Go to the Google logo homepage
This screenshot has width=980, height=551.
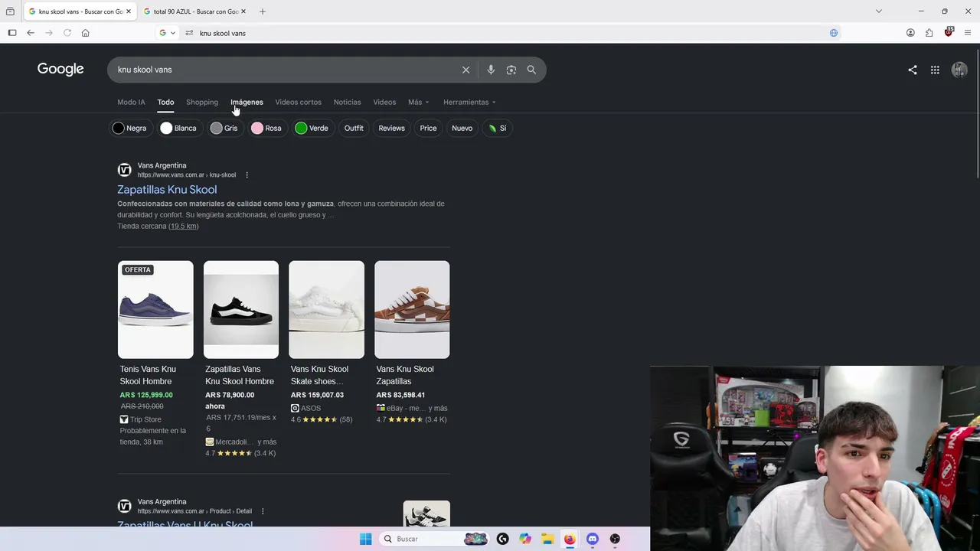click(x=60, y=70)
